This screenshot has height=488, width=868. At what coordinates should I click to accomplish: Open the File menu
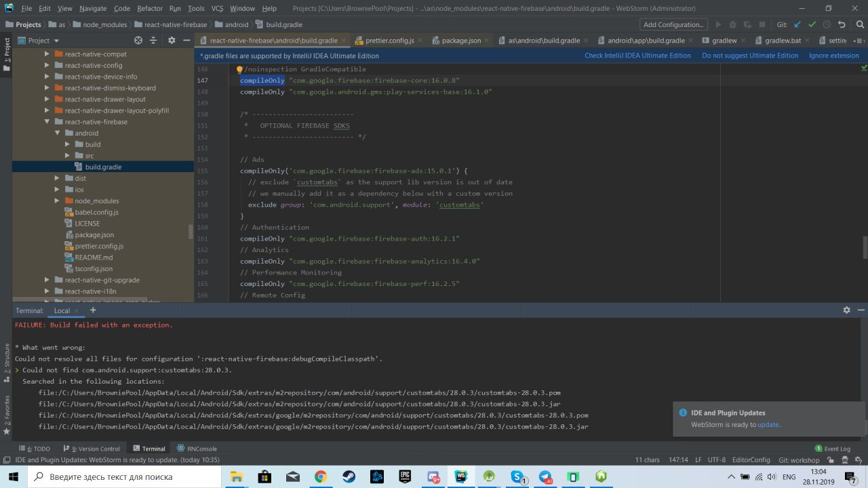tap(26, 9)
